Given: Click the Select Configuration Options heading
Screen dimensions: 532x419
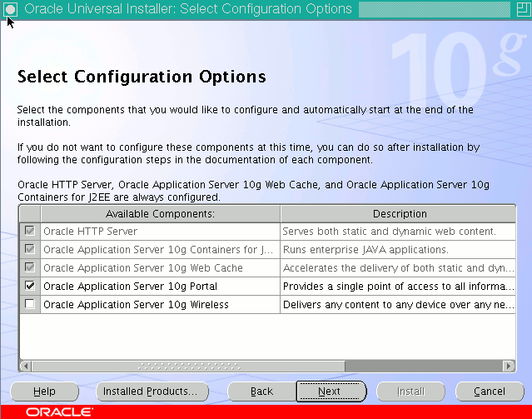Looking at the screenshot, I should (x=142, y=77).
